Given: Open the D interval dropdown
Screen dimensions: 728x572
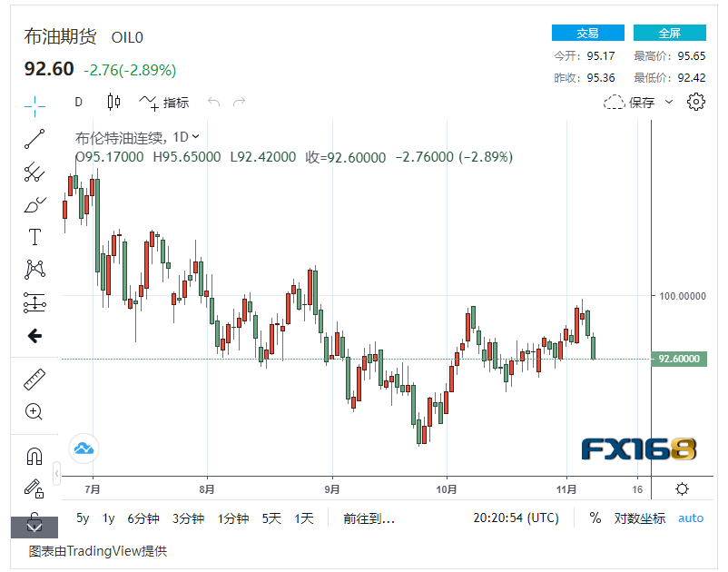Looking at the screenshot, I should (x=79, y=102).
